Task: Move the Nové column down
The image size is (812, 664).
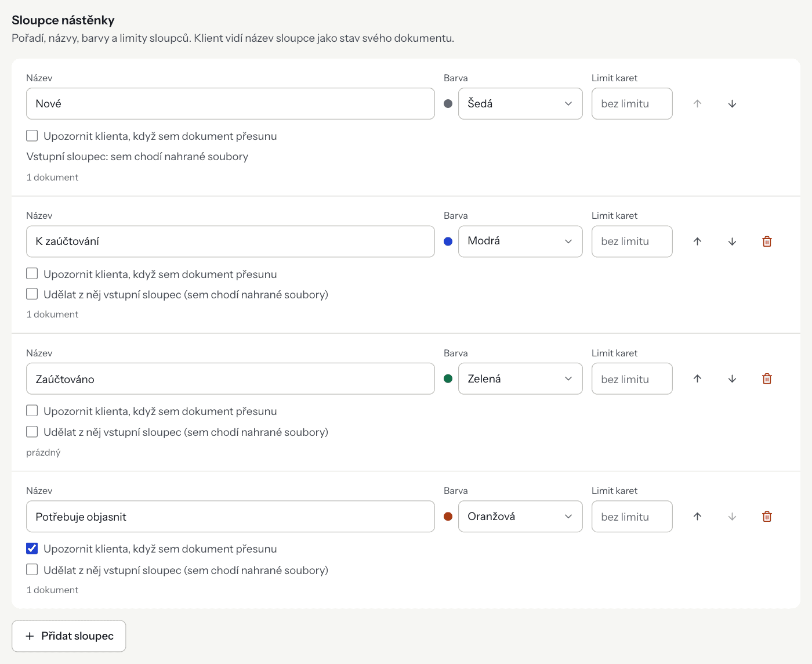Action: click(732, 104)
